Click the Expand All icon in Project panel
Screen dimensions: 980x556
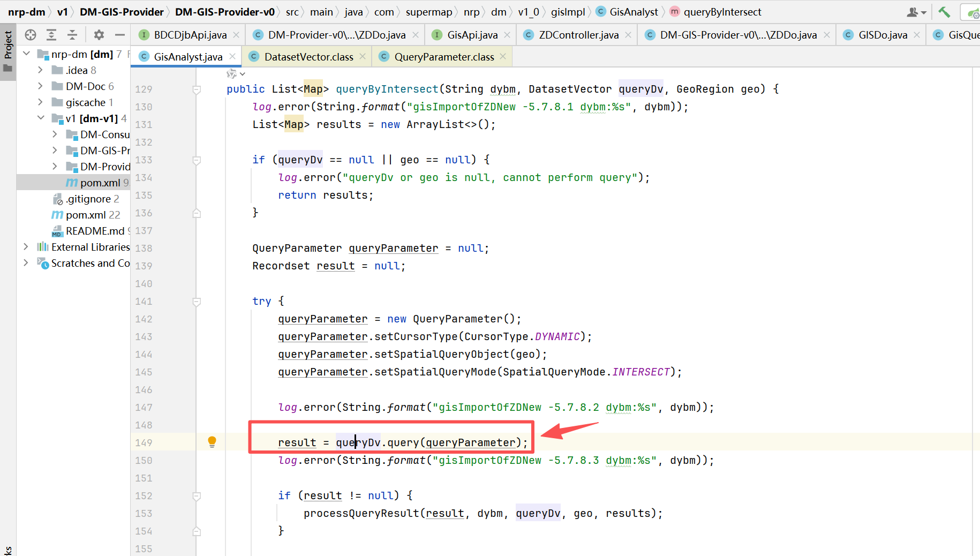point(51,35)
